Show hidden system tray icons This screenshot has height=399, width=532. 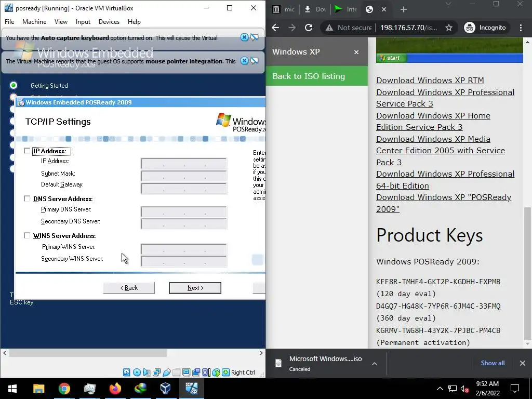[440, 389]
